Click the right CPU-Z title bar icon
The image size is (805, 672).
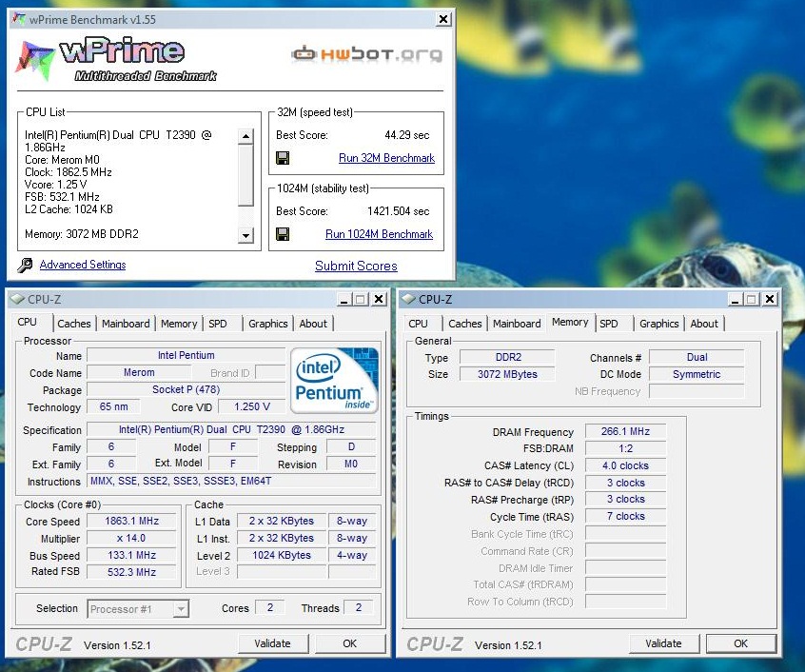pos(408,299)
